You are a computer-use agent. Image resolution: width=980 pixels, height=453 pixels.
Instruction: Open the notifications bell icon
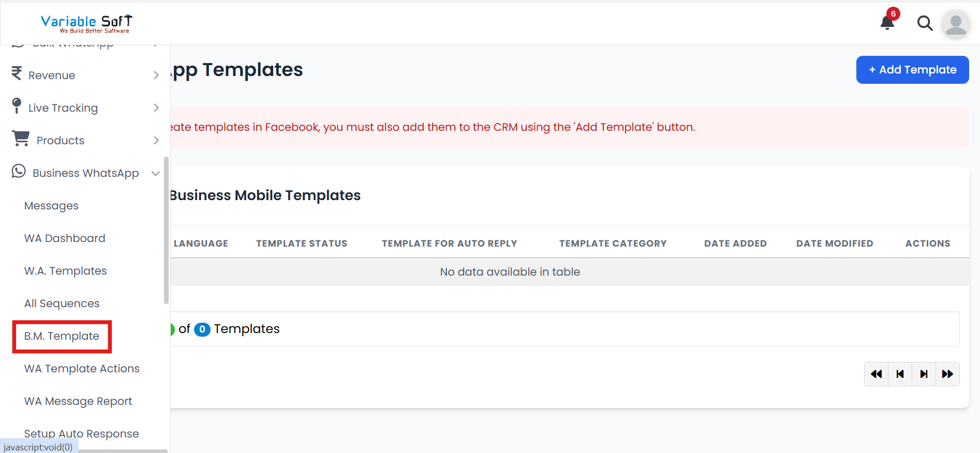(x=887, y=23)
